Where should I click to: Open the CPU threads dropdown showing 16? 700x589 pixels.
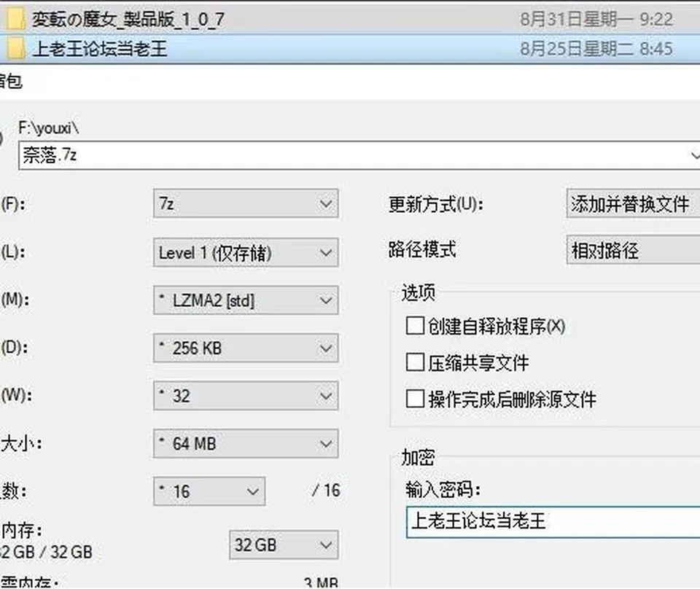[x=209, y=491]
